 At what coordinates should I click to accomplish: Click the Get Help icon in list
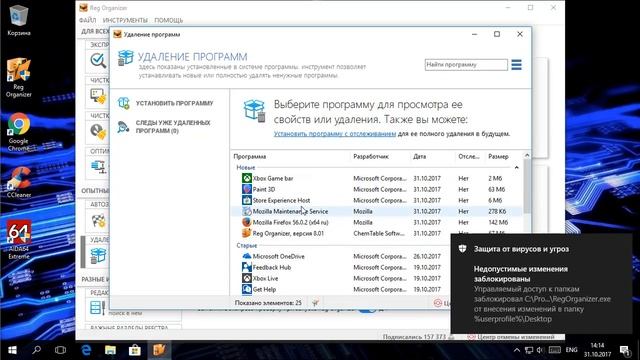(247, 289)
